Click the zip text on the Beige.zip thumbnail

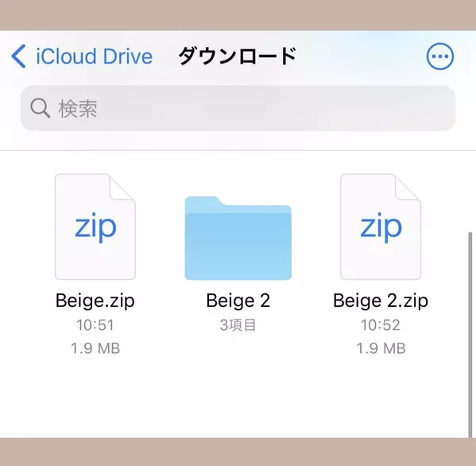click(95, 227)
